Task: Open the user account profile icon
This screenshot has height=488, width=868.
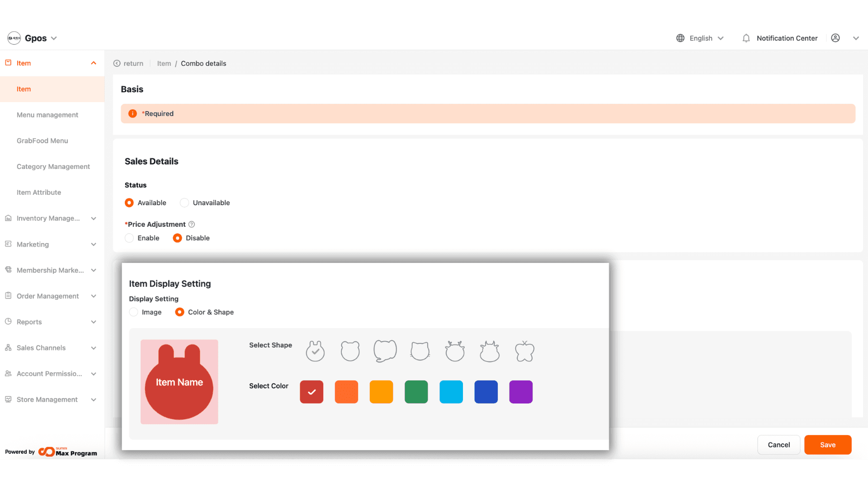Action: click(835, 38)
